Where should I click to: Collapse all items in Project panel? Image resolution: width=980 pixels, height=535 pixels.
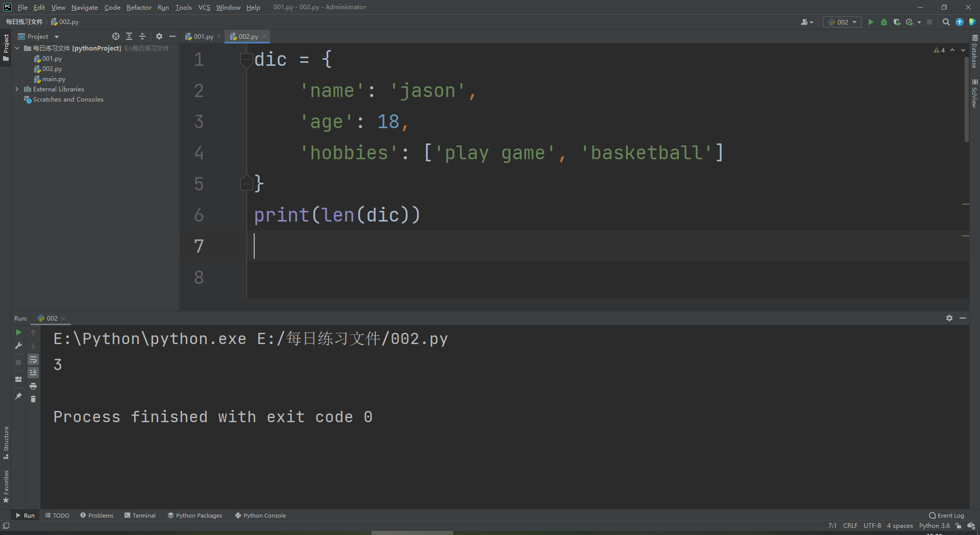[142, 36]
